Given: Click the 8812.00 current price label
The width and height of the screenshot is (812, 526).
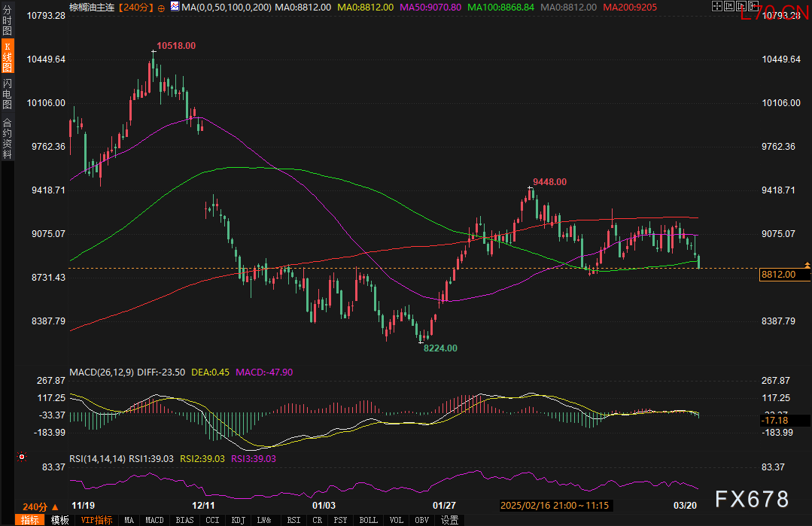Looking at the screenshot, I should pyautogui.click(x=779, y=275).
